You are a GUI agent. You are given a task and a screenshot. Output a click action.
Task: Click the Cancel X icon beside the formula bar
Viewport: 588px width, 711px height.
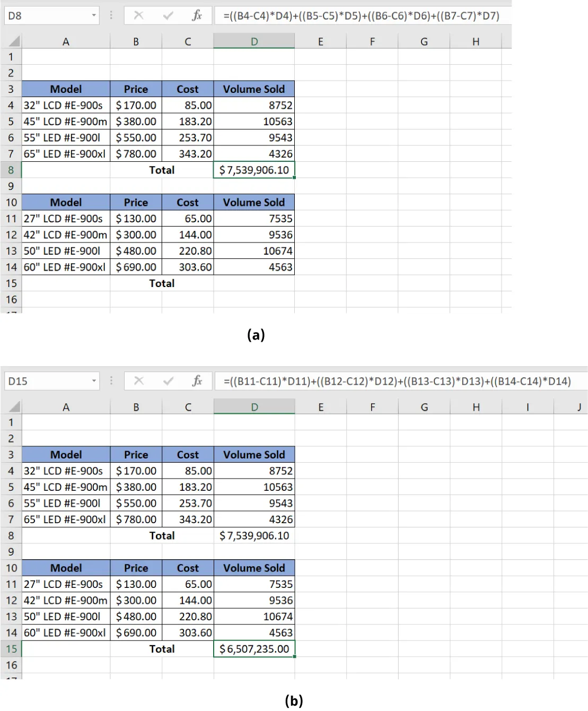tap(139, 15)
